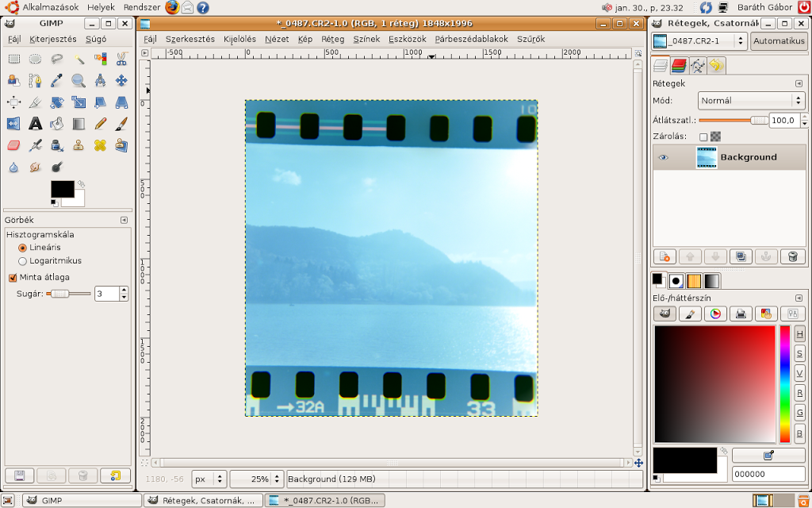This screenshot has width=812, height=508.
Task: Activate the B blue channel button
Action: point(799,433)
